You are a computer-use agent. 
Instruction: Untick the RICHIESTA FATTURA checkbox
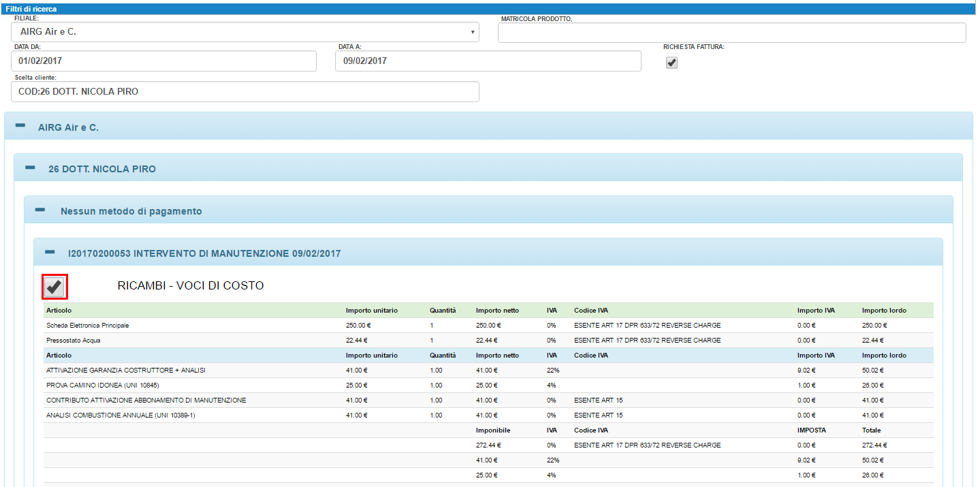(x=671, y=63)
